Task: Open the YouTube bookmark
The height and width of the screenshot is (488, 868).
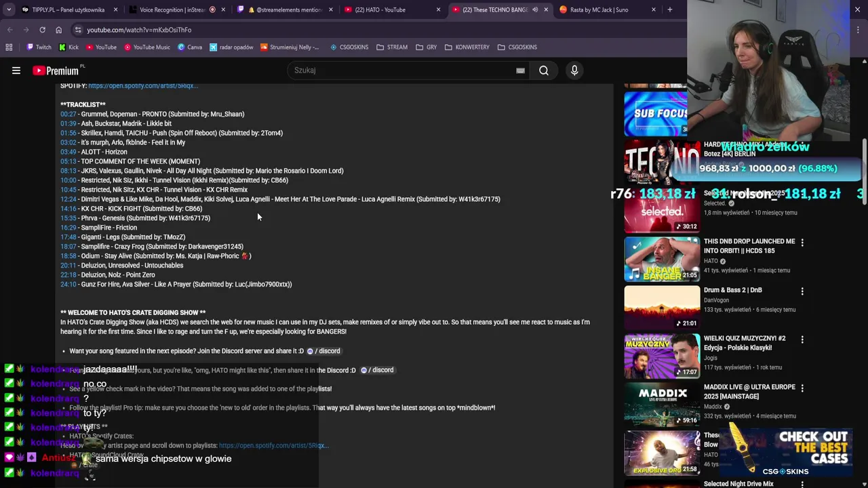Action: tap(100, 47)
